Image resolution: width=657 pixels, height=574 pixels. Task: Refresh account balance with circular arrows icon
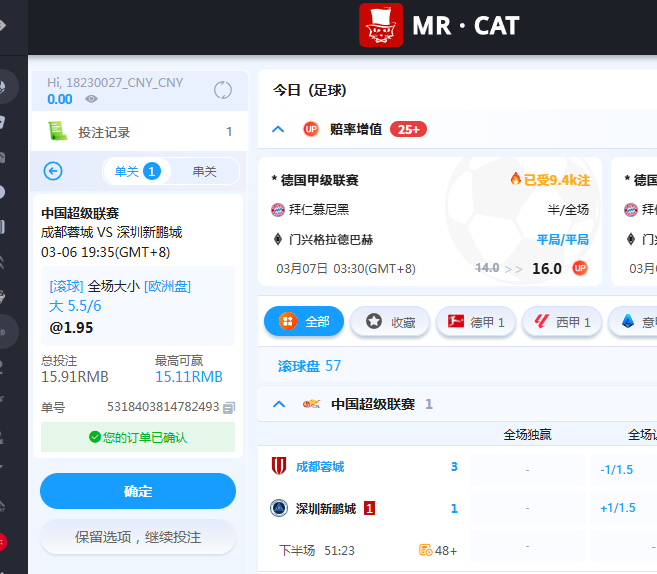(222, 90)
